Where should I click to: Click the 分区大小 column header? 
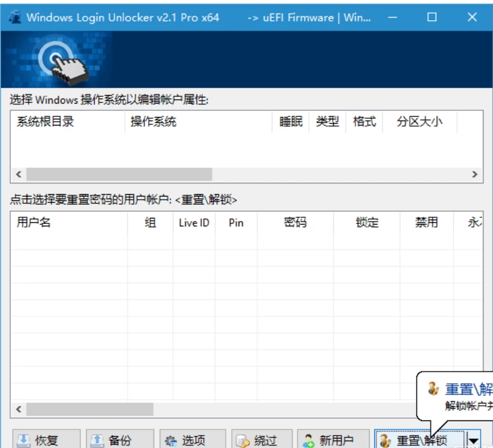(419, 122)
